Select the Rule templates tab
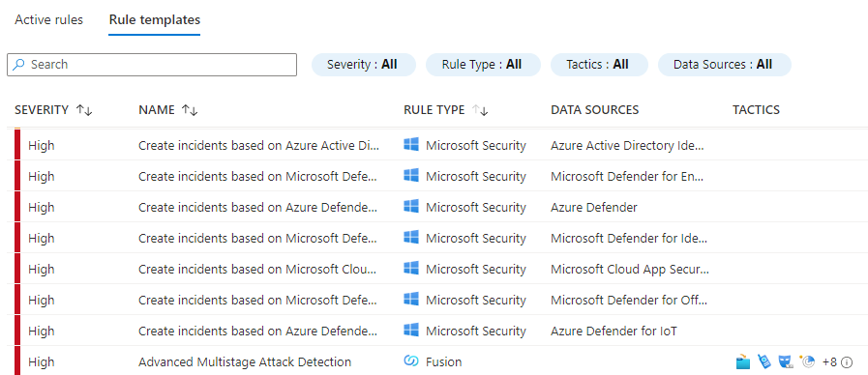 (155, 20)
